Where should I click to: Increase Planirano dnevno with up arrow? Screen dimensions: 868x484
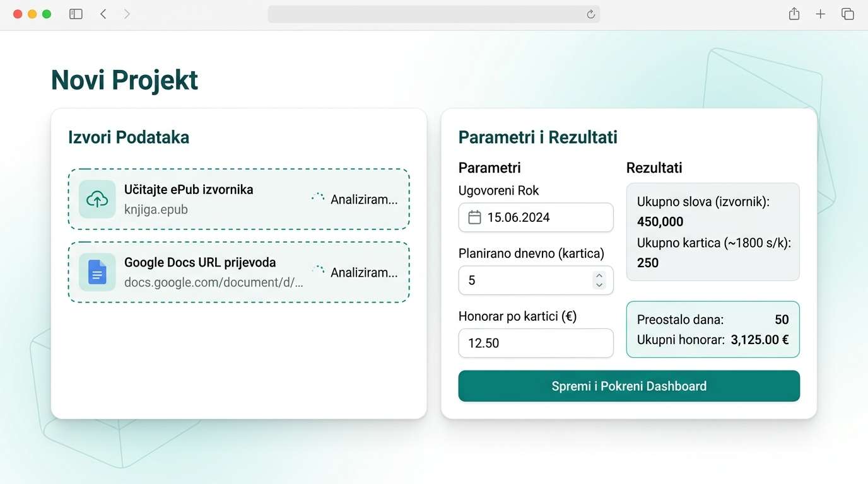[599, 275]
